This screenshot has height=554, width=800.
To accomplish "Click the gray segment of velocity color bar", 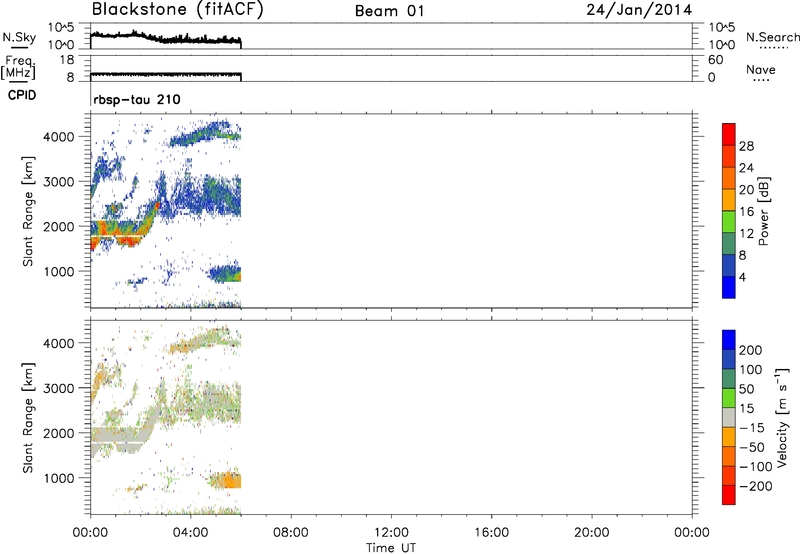I will tap(729, 417).
